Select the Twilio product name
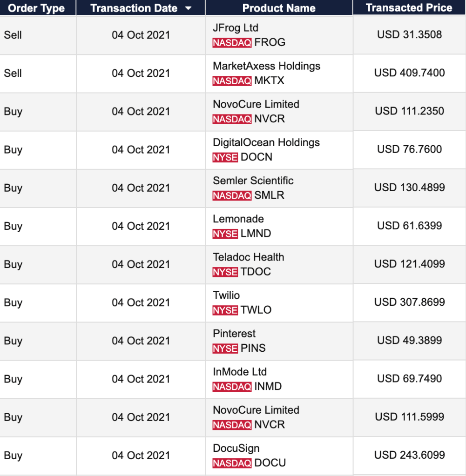Viewport: 466px width, 476px height. click(226, 295)
